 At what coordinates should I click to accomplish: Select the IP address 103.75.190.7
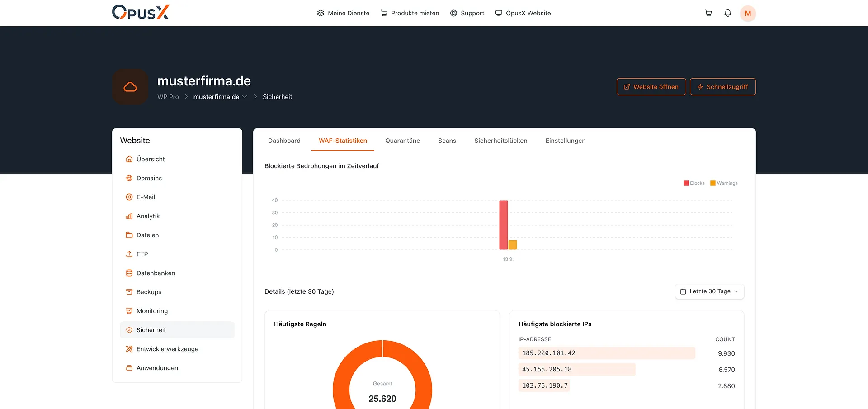point(545,385)
